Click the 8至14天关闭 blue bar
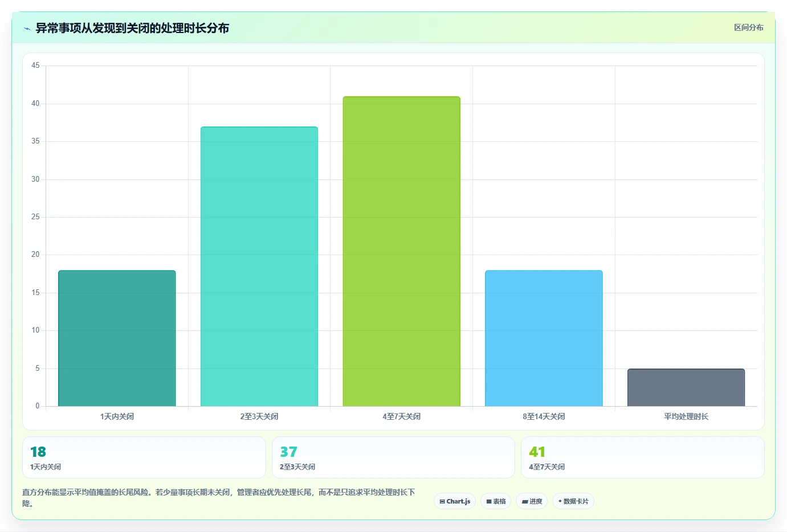Image resolution: width=787 pixels, height=532 pixels. click(x=544, y=338)
